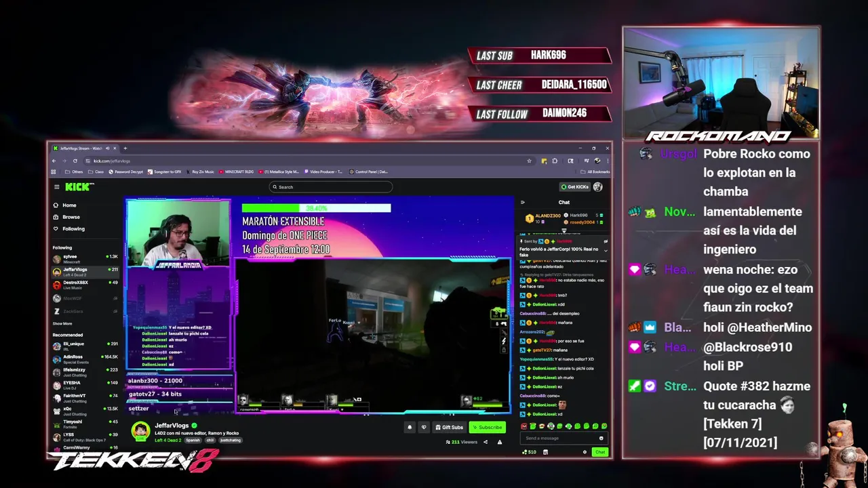Open the MINECRAFT BLDG bookmark
868x488 pixels.
236,171
